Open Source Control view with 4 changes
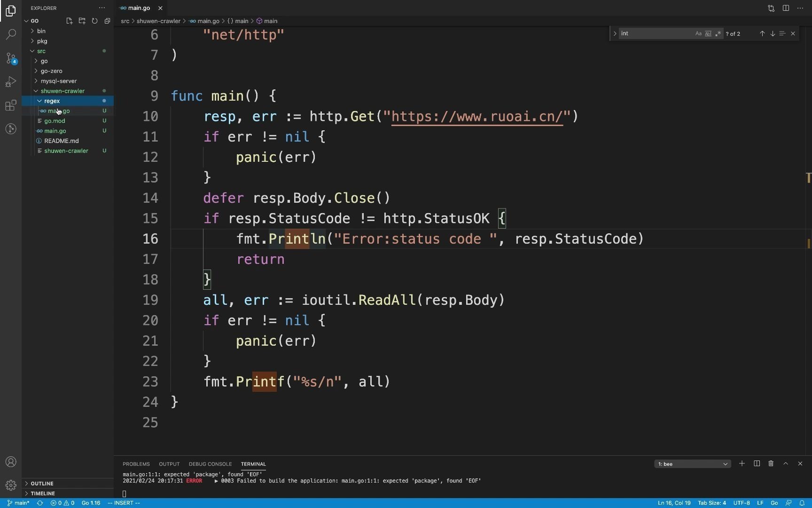Viewport: 812px width, 508px height. pos(11,58)
